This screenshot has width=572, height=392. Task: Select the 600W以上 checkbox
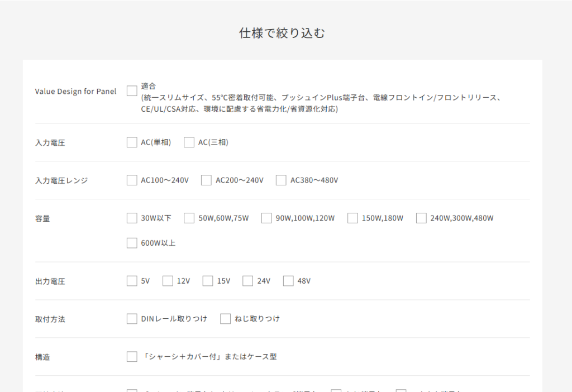(x=132, y=243)
